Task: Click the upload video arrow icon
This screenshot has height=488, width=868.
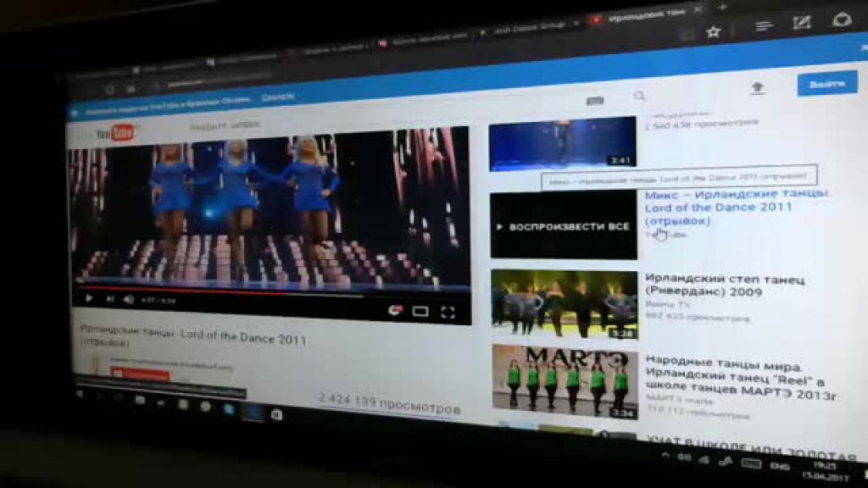Action: [x=757, y=87]
